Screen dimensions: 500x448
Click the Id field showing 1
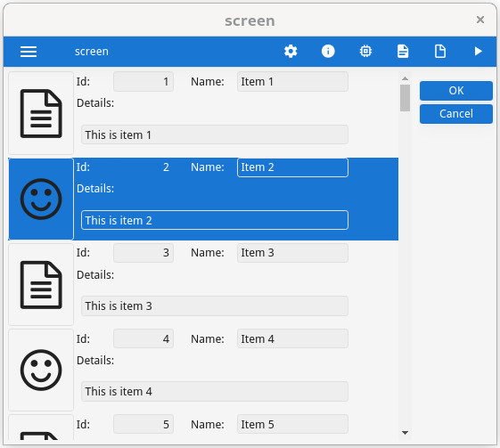click(x=143, y=82)
